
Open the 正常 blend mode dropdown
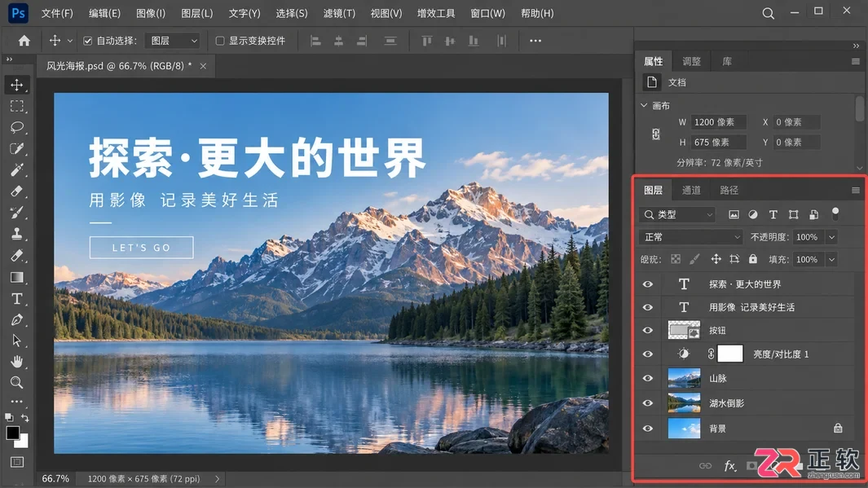click(691, 237)
